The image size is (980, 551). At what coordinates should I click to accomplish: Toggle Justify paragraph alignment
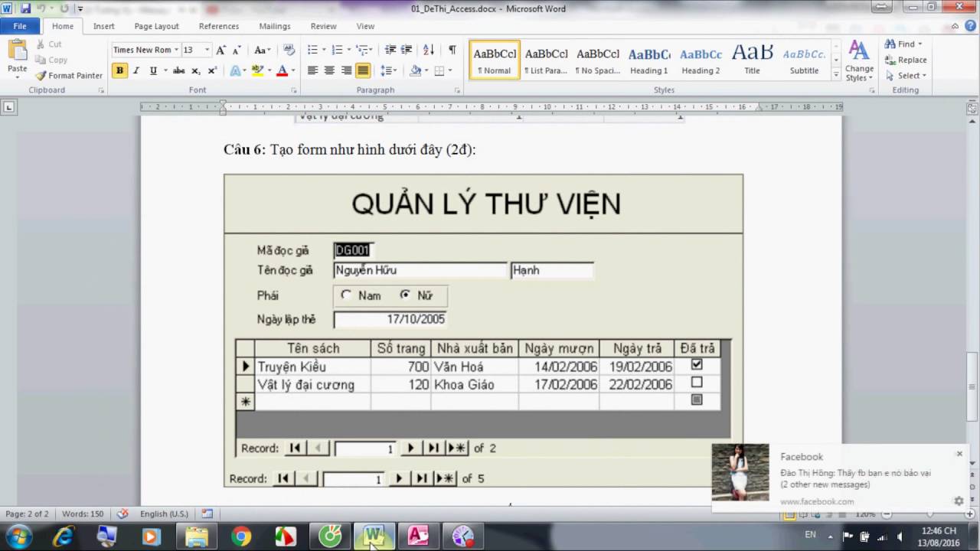363,70
